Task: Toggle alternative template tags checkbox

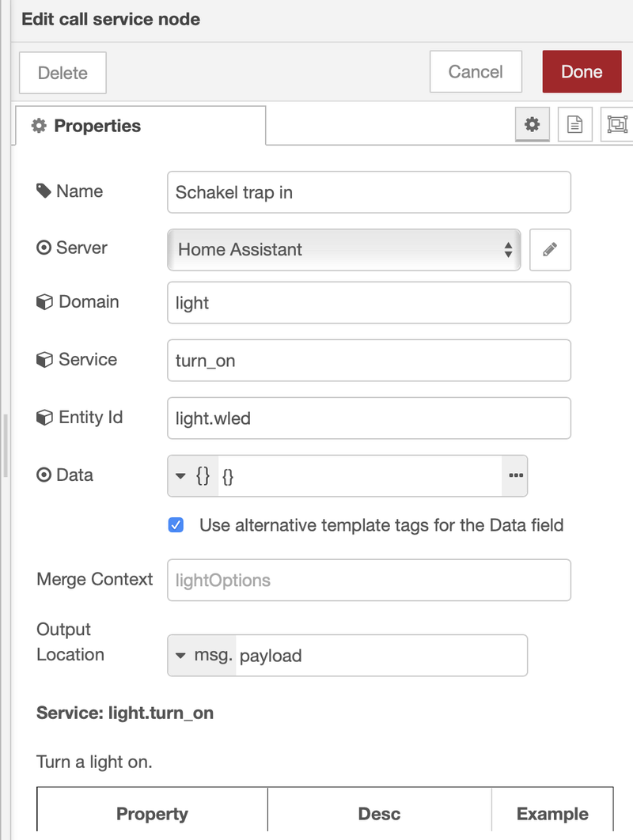Action: click(x=176, y=525)
